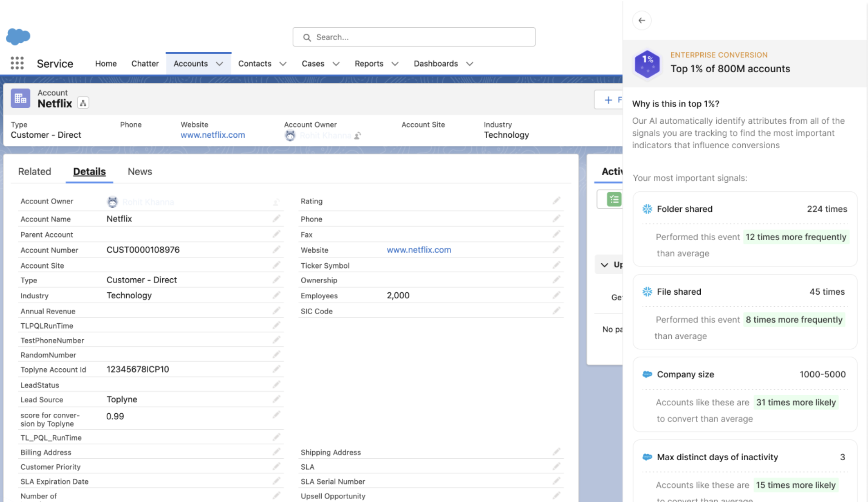
Task: Edit the Ticker Symbol field pencil
Action: pyautogui.click(x=556, y=265)
